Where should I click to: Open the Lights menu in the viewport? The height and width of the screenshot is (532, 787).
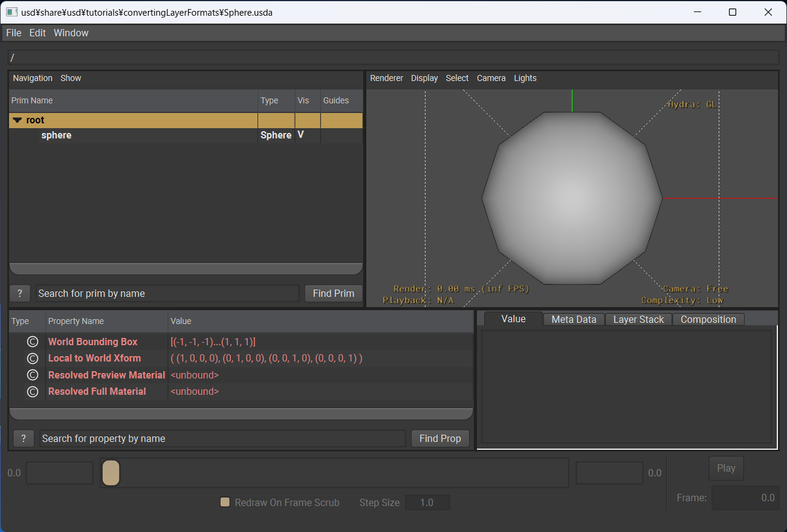[525, 78]
